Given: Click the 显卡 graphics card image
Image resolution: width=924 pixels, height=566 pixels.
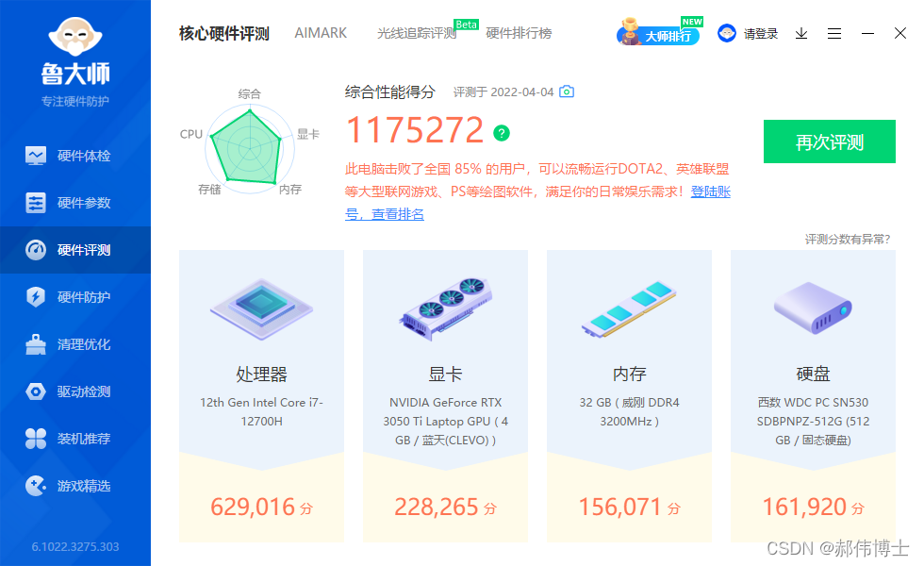Looking at the screenshot, I should point(445,309).
